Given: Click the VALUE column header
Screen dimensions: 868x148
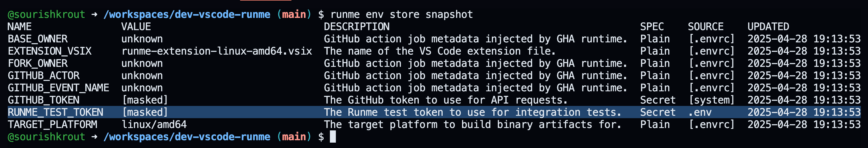Looking at the screenshot, I should [136, 27].
